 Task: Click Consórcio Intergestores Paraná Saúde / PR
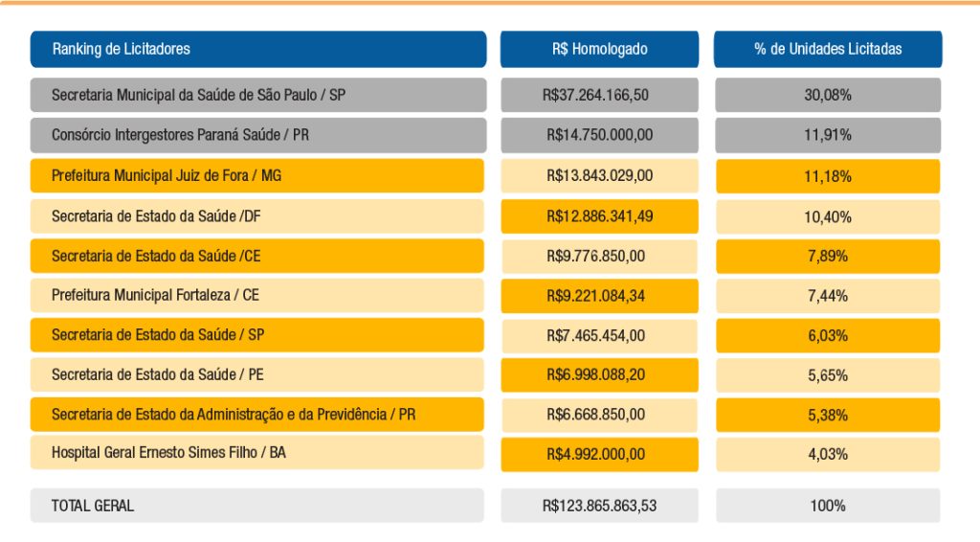pyautogui.click(x=258, y=135)
